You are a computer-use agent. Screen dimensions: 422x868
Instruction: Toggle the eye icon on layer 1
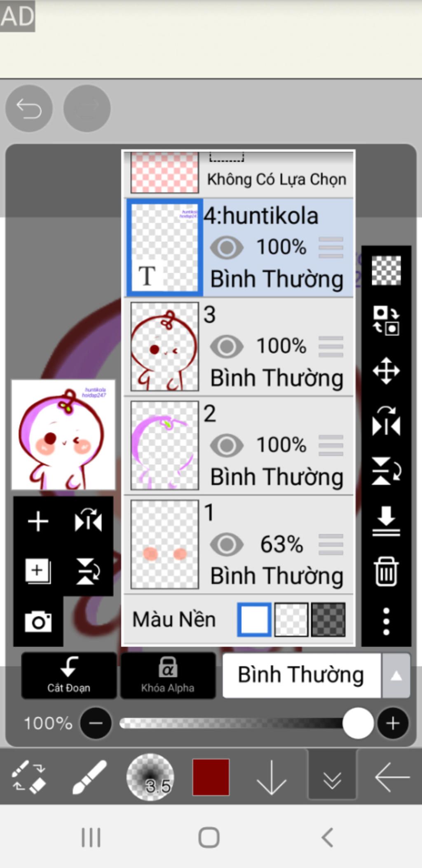[x=227, y=544]
